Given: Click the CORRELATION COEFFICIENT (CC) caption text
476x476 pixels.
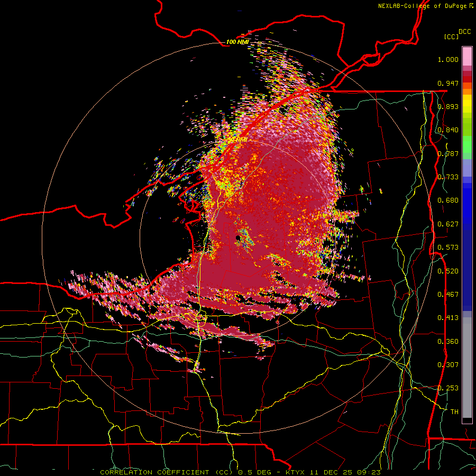Looking at the screenshot, I should 168,472.
